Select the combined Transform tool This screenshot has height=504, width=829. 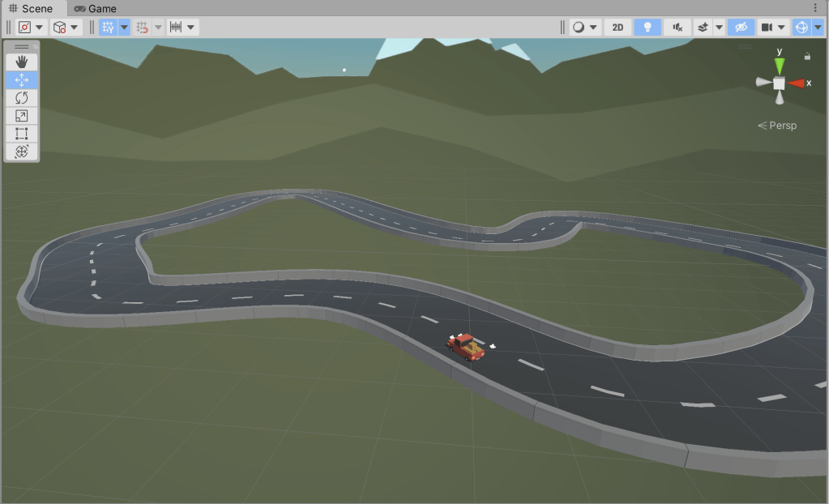pos(22,152)
